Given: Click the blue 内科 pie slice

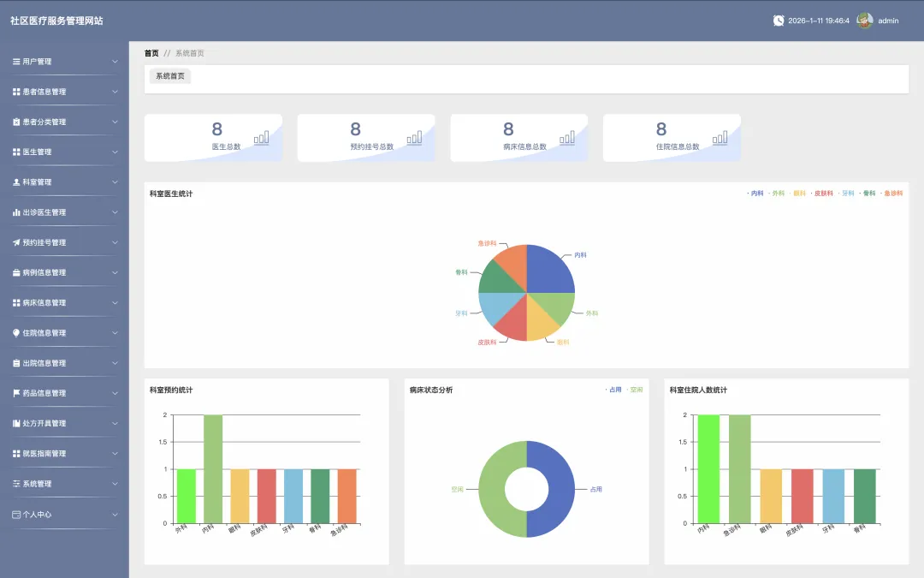Looking at the screenshot, I should pos(548,270).
